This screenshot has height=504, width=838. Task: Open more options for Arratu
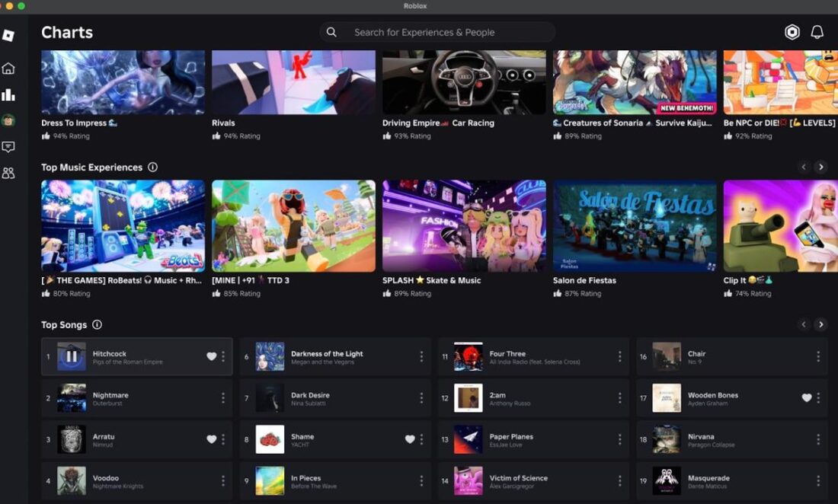223,439
